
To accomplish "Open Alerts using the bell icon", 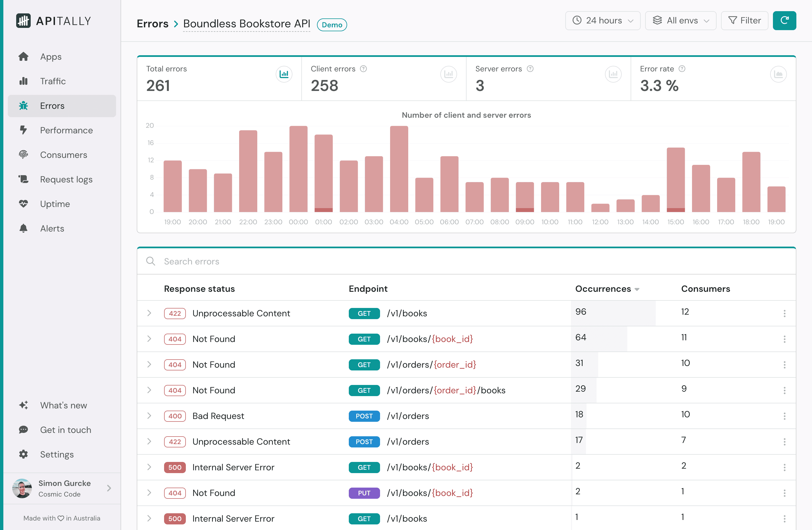I will pyautogui.click(x=23, y=228).
